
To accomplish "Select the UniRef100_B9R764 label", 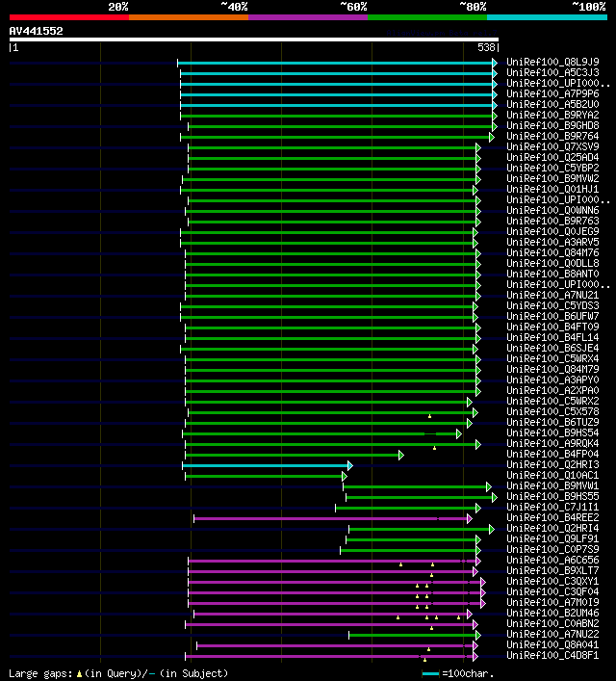I will click(552, 136).
